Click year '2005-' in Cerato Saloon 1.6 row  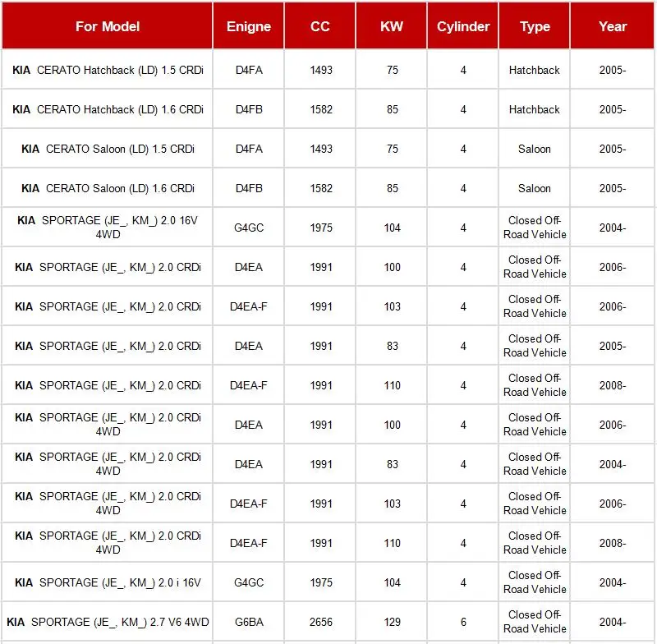click(612, 188)
